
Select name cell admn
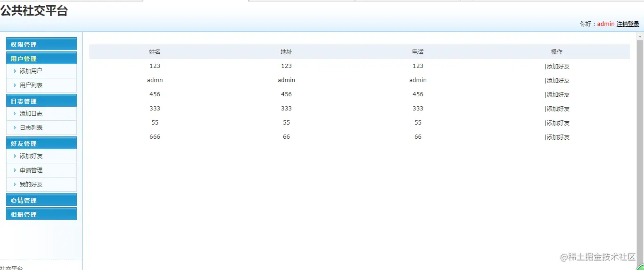click(x=155, y=80)
